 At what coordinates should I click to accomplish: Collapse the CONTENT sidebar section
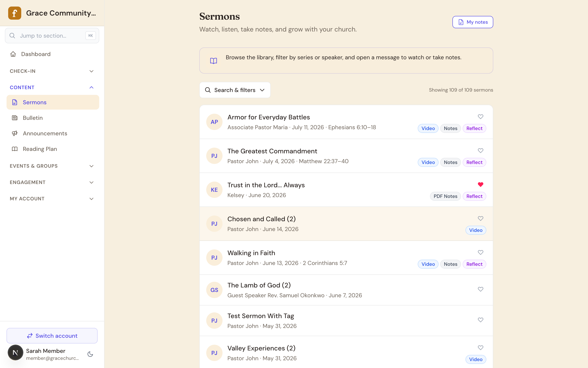[52, 87]
